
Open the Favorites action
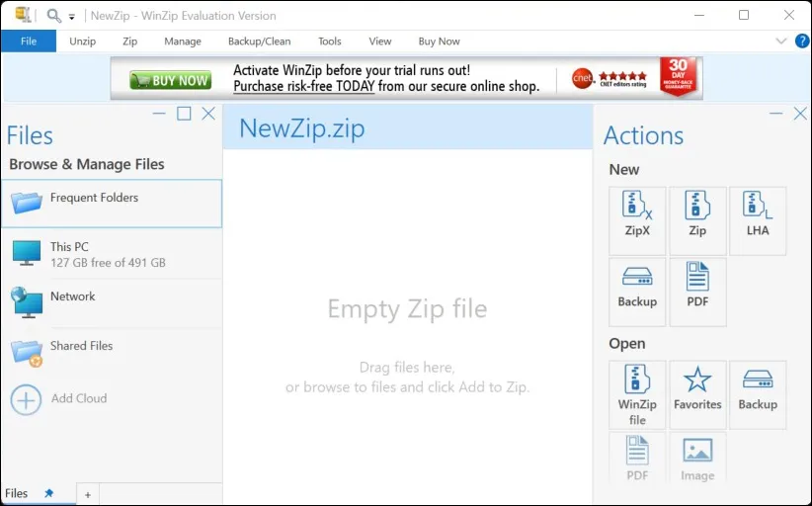coord(697,394)
